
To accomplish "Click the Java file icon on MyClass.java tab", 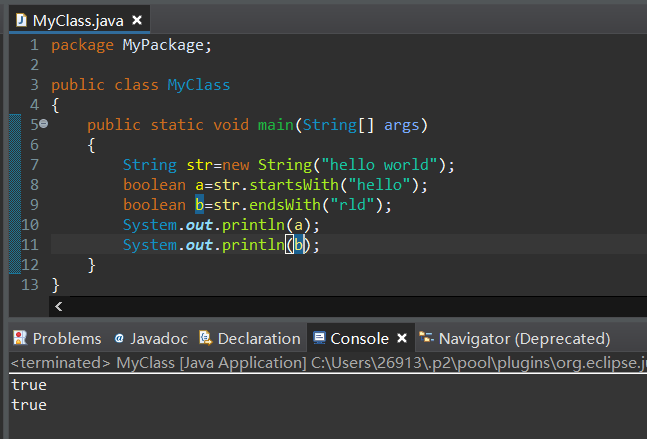I will click(21, 20).
